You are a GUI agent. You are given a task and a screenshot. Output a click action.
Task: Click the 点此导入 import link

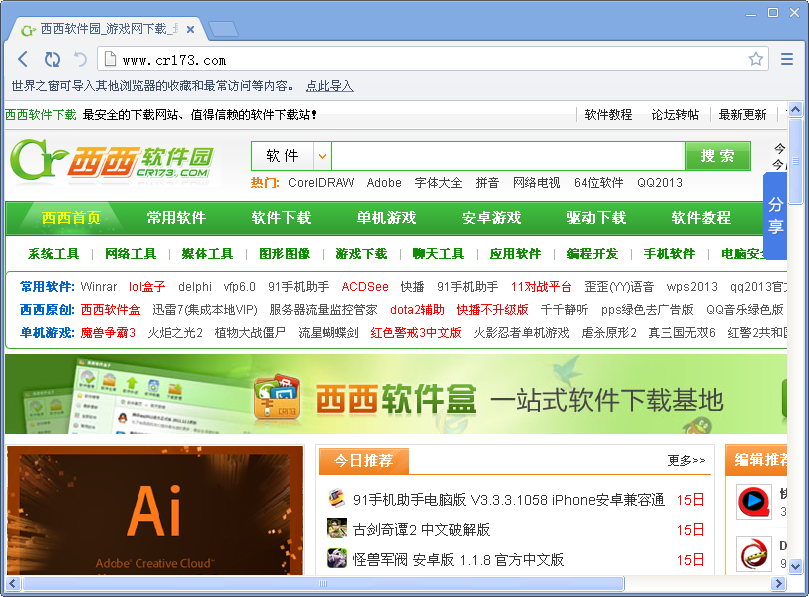tap(329, 86)
